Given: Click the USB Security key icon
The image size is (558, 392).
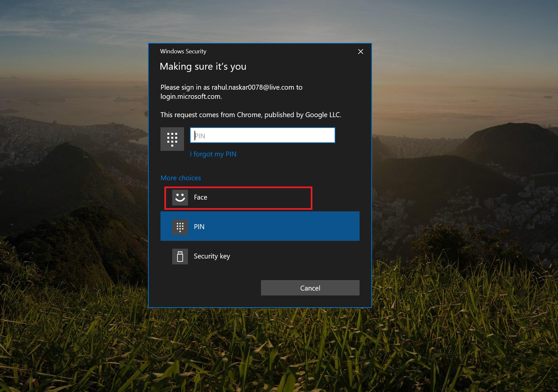Looking at the screenshot, I should pos(180,257).
